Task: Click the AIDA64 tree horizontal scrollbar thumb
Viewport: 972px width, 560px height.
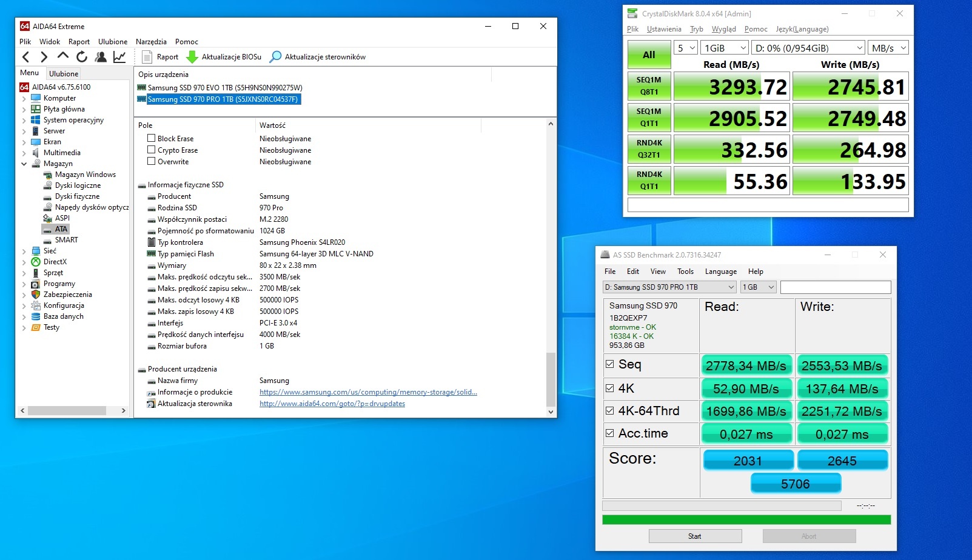Action: pyautogui.click(x=67, y=410)
